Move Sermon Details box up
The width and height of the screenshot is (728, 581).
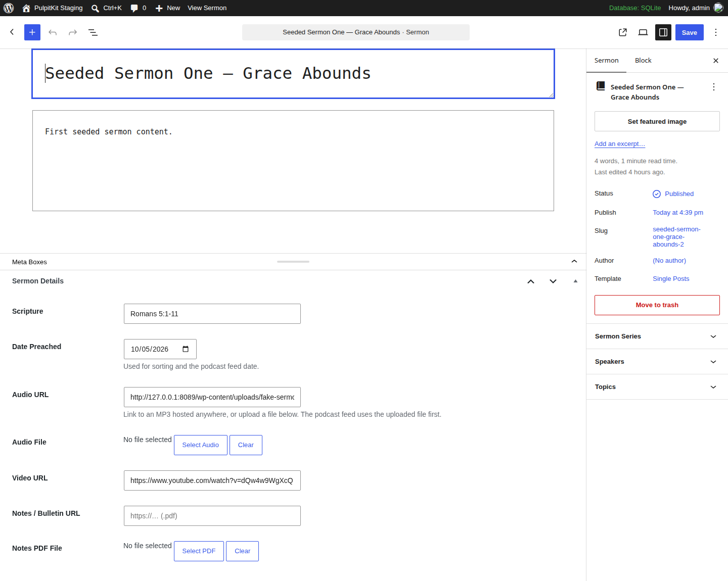click(x=531, y=281)
